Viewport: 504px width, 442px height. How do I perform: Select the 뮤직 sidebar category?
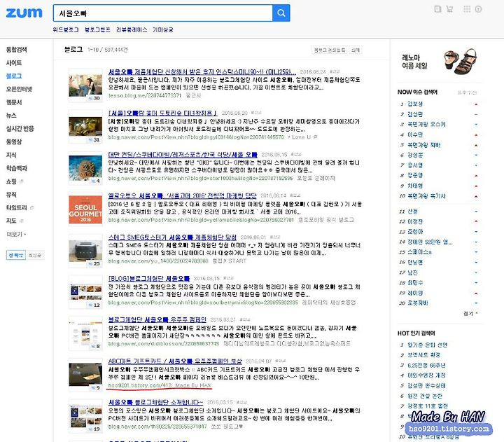point(11,195)
